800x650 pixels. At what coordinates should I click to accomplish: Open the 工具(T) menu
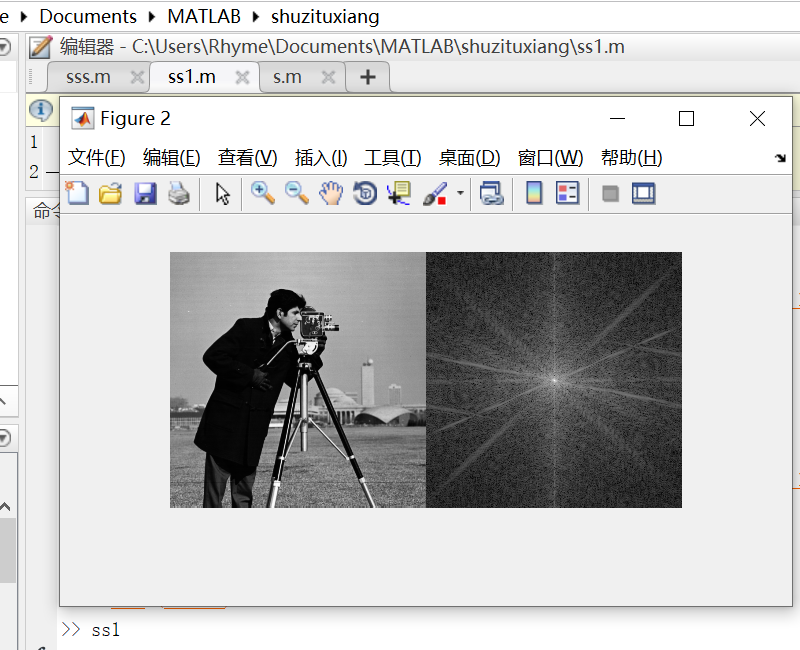click(392, 157)
